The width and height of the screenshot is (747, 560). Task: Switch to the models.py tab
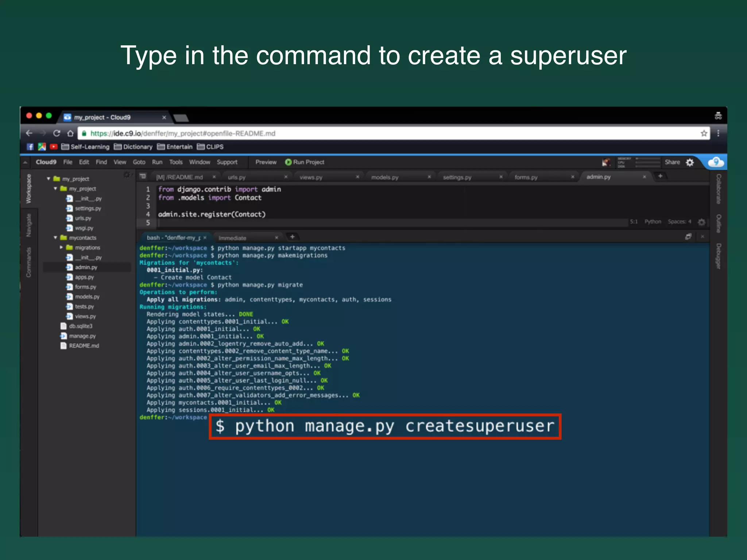click(385, 177)
